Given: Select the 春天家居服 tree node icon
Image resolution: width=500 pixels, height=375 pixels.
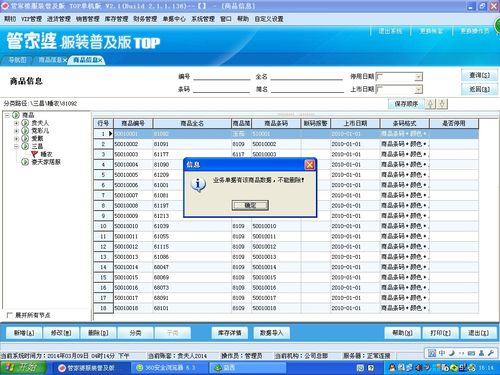Looking at the screenshot, I should pyautogui.click(x=25, y=162).
